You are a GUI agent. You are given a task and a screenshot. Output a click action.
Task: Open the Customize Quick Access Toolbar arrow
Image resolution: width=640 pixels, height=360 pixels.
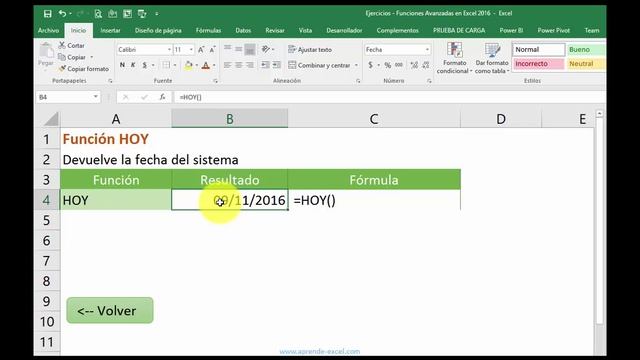(x=157, y=14)
